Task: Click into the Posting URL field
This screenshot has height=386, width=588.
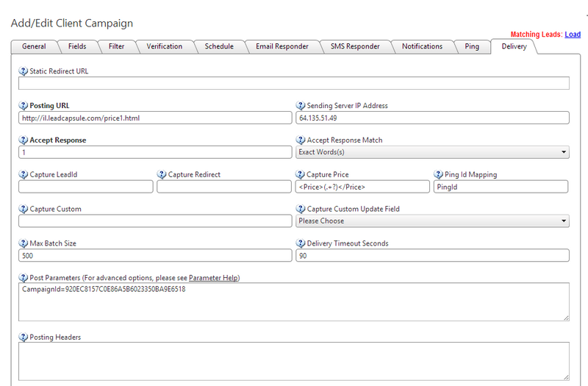Action: pos(155,118)
